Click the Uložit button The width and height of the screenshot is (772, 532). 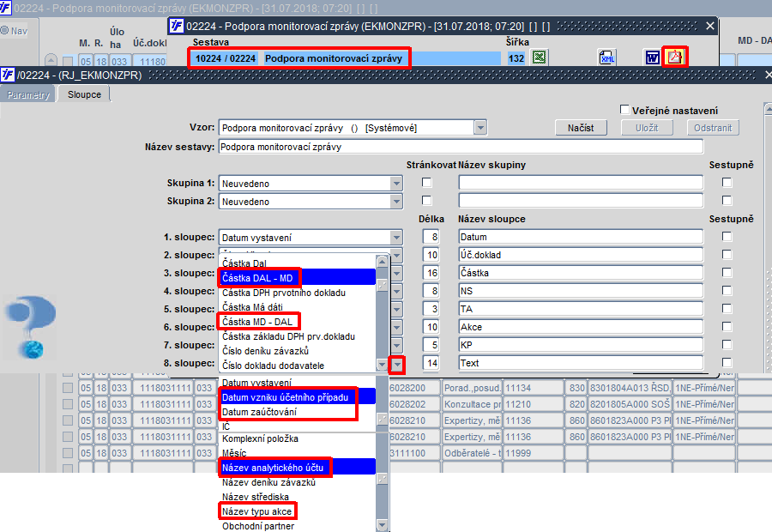click(x=647, y=128)
